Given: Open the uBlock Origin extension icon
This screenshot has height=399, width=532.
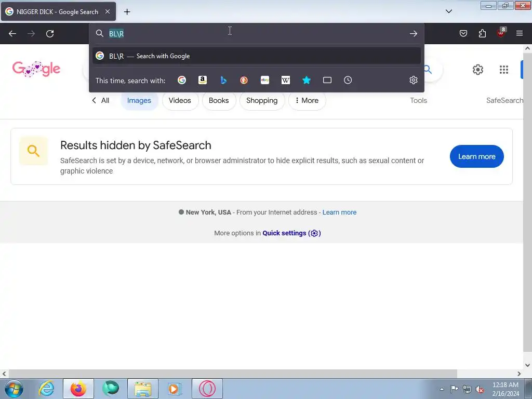Looking at the screenshot, I should [501, 33].
